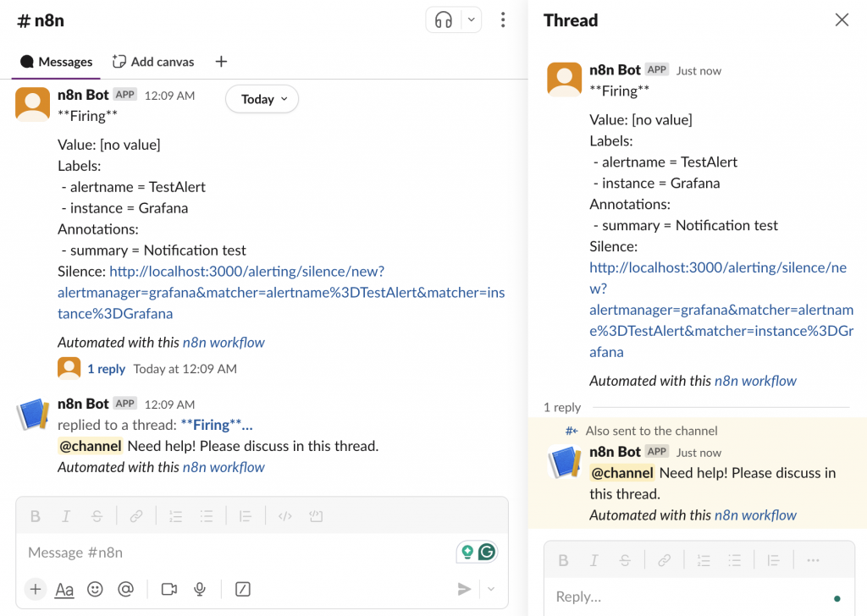Screen dimensions: 867x616
Task: Open n8n Bot avatar on first channel message
Action: click(33, 104)
